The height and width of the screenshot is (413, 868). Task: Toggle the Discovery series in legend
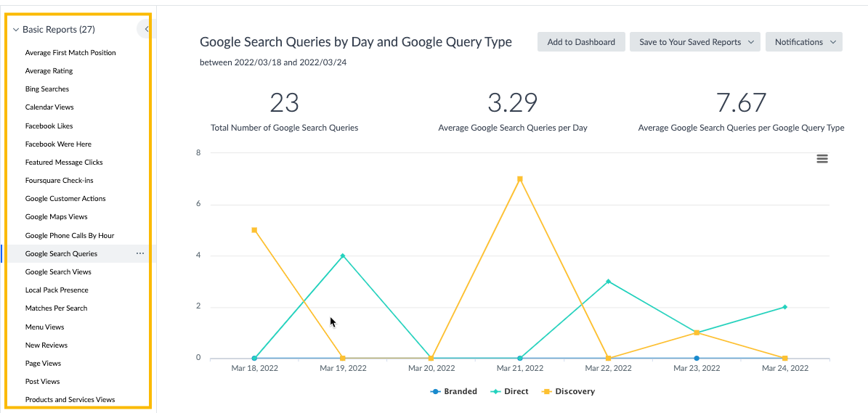point(568,391)
